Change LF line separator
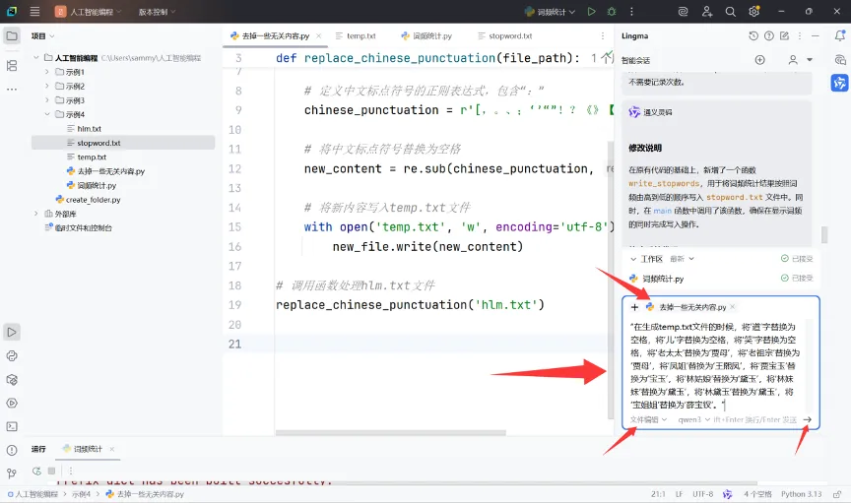 point(679,494)
